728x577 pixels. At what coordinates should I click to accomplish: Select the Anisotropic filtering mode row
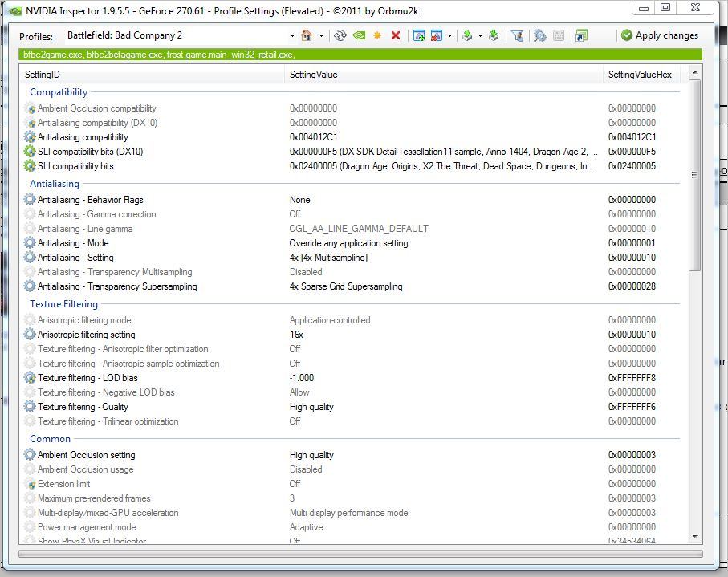coord(351,320)
